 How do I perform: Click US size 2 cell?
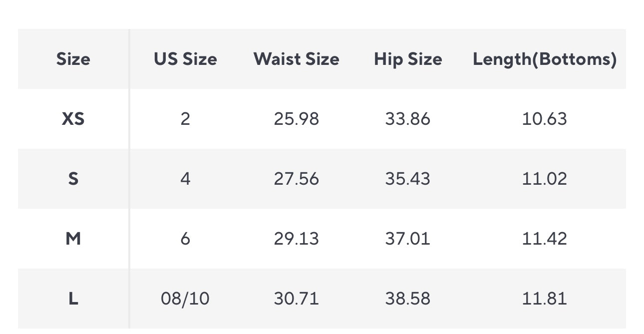(x=185, y=119)
